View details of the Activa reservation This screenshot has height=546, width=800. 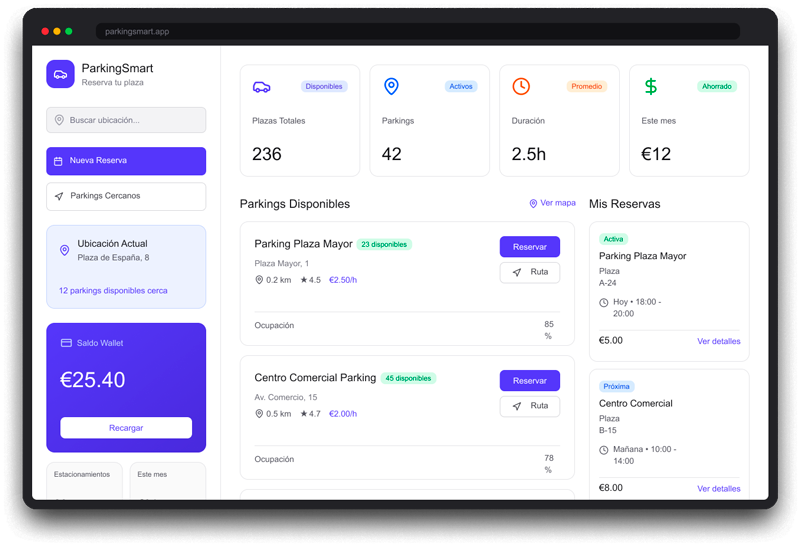[718, 341]
